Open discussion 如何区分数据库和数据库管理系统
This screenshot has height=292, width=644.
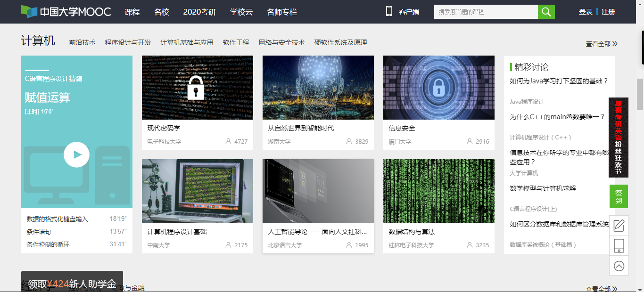point(560,224)
